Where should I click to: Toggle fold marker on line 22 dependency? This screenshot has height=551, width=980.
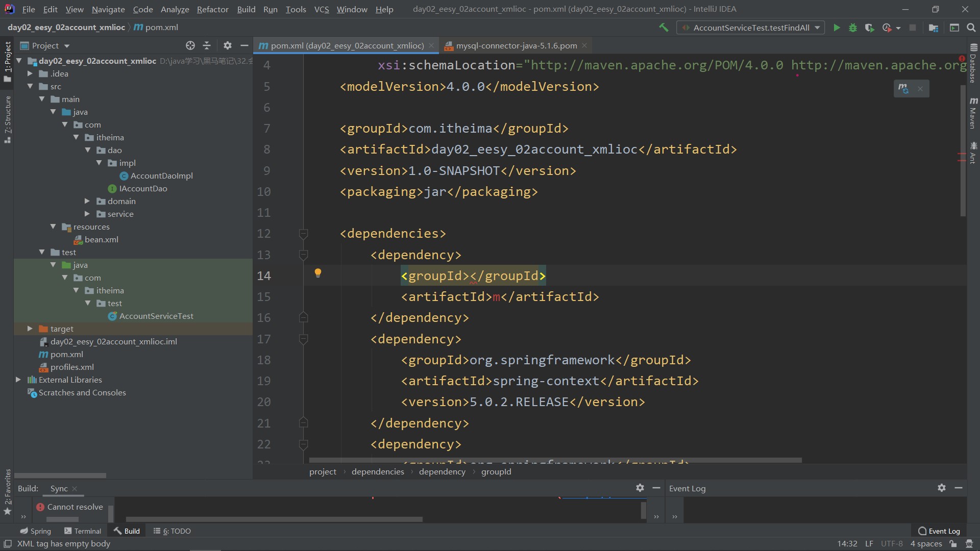[303, 444]
